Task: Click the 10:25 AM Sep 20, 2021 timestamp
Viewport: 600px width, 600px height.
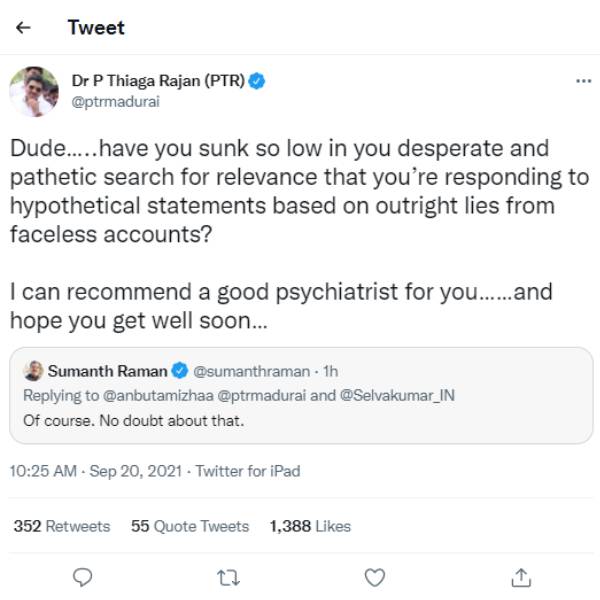Action: click(95, 470)
